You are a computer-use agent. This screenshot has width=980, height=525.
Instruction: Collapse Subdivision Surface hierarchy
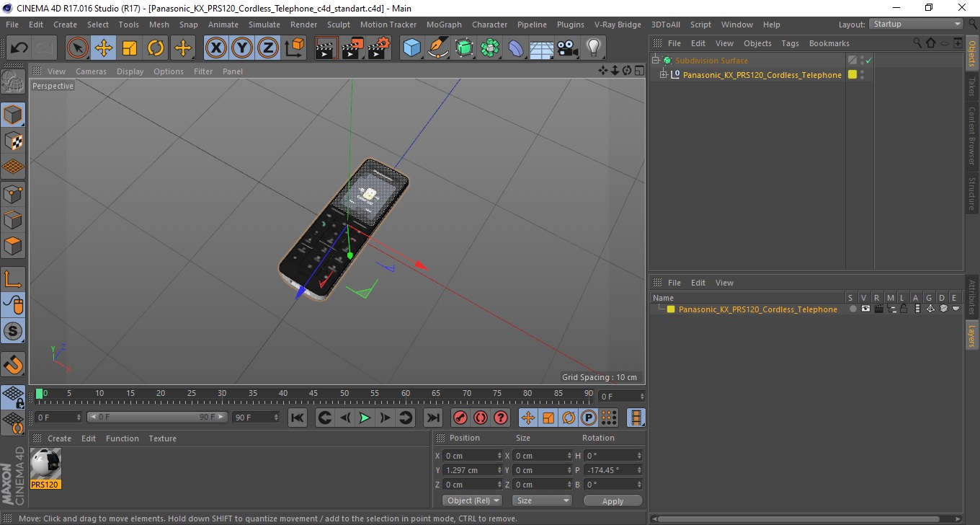656,61
